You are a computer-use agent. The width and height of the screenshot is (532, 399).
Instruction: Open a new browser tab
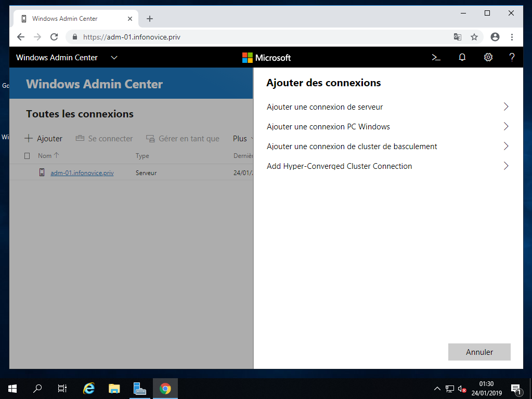150,19
